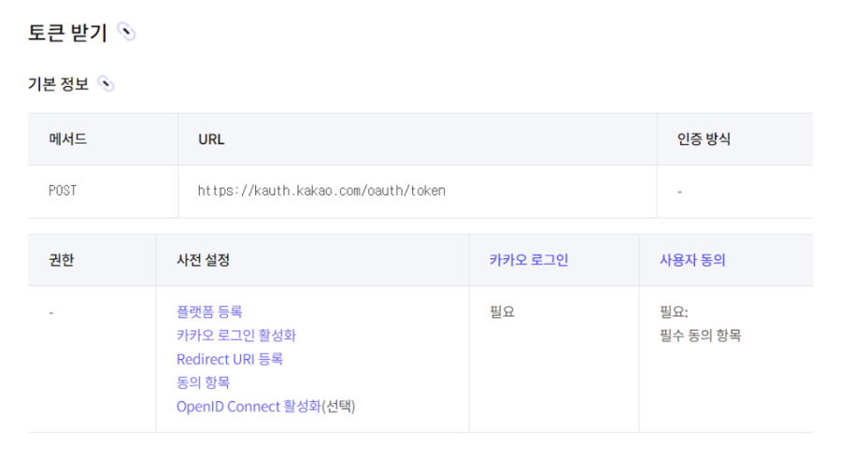Open the 카카오 로그인 활성화 link
This screenshot has height=474, width=868.
coord(236,335)
